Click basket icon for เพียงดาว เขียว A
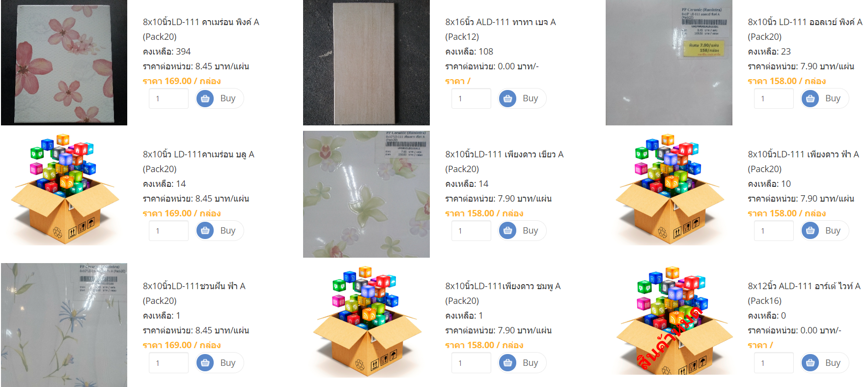Viewport: 868px width, 387px height. pyautogui.click(x=507, y=231)
